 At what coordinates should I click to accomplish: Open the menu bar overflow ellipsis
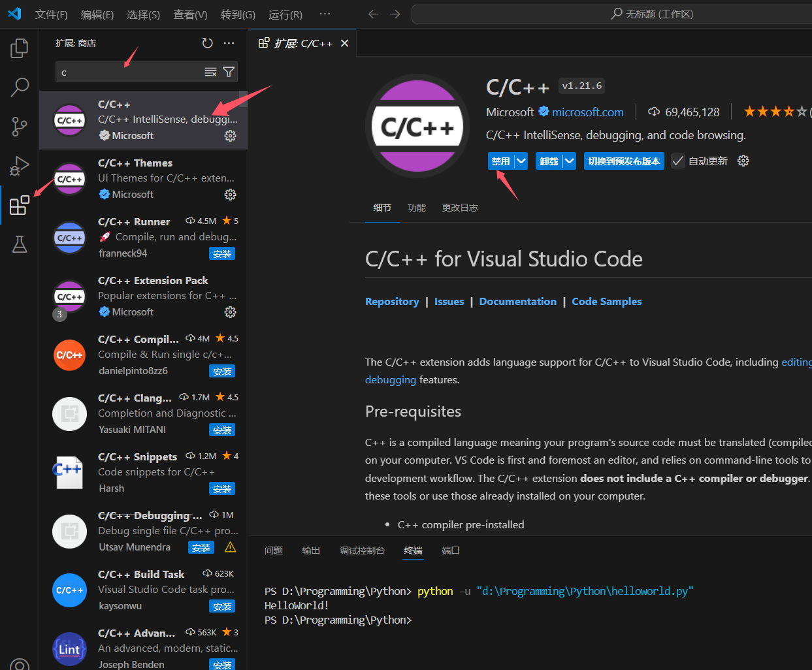coord(325,14)
